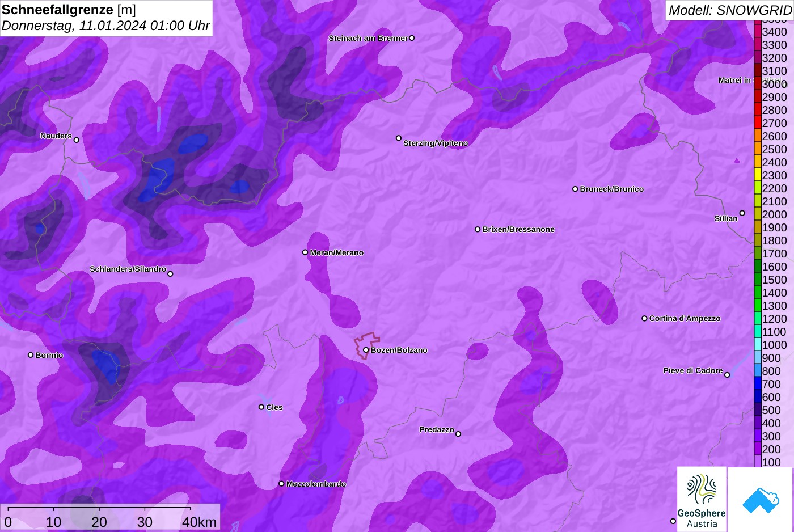Click the date Donnerstag, 11.01.2024 01:00 Uhr

105,26
